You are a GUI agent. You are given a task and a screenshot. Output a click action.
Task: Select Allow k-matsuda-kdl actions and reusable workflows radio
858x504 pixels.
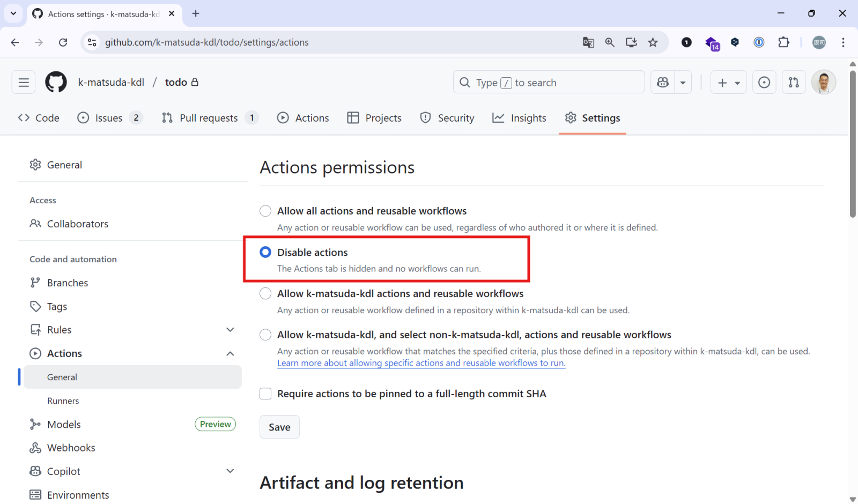(x=265, y=294)
